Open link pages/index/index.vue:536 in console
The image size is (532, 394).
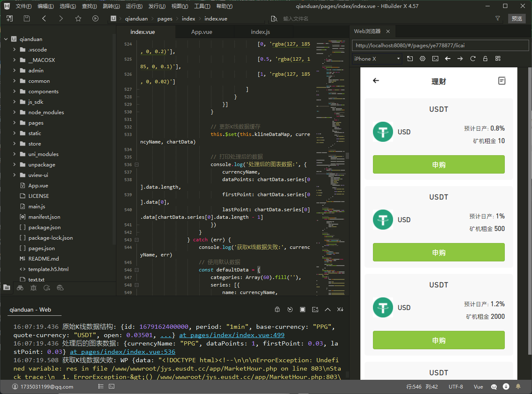(123, 352)
